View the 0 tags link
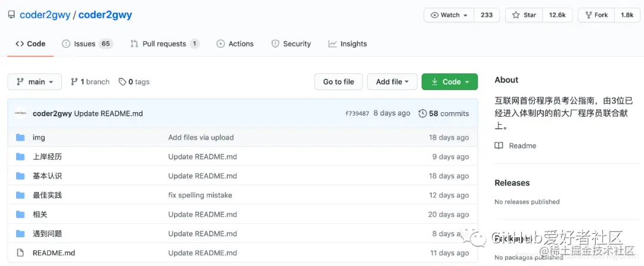Screen dimensions: 644x266 pyautogui.click(x=134, y=82)
